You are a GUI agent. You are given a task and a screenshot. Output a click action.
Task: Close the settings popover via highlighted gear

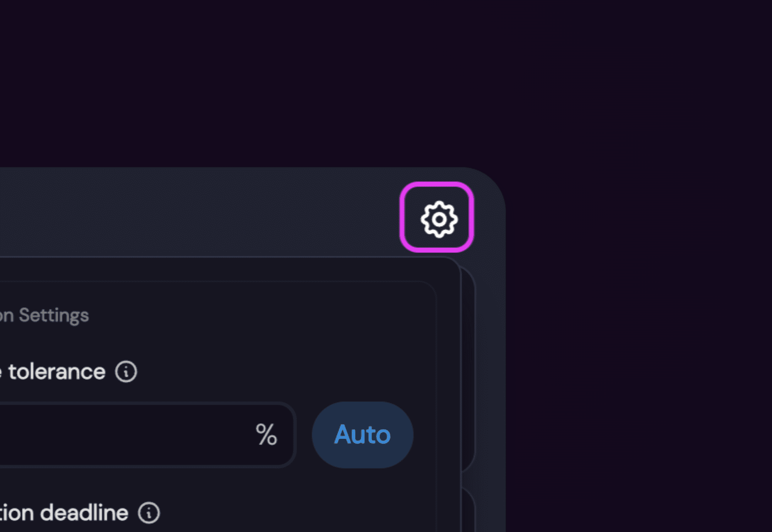pyautogui.click(x=437, y=218)
